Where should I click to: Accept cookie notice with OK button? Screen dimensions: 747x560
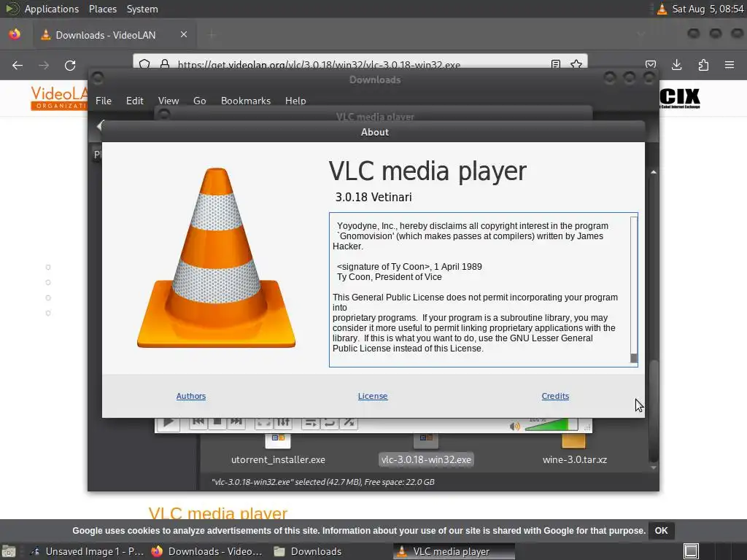pyautogui.click(x=661, y=531)
